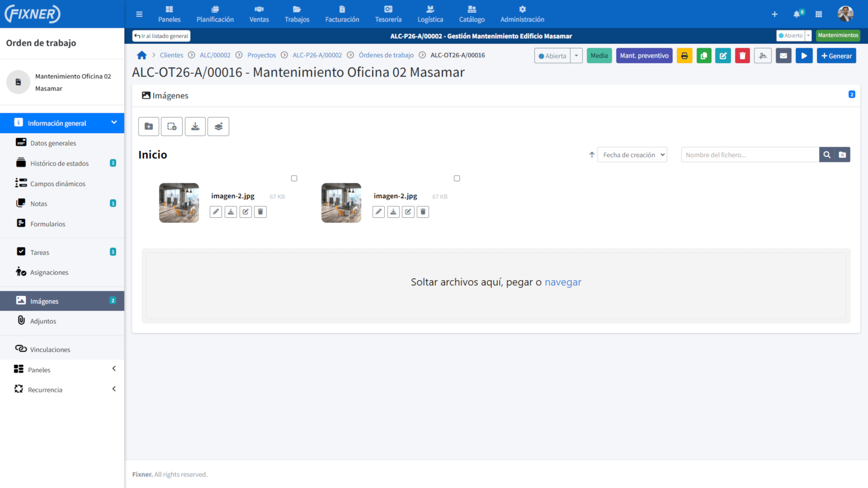Click the navegar link to browse files

563,282
